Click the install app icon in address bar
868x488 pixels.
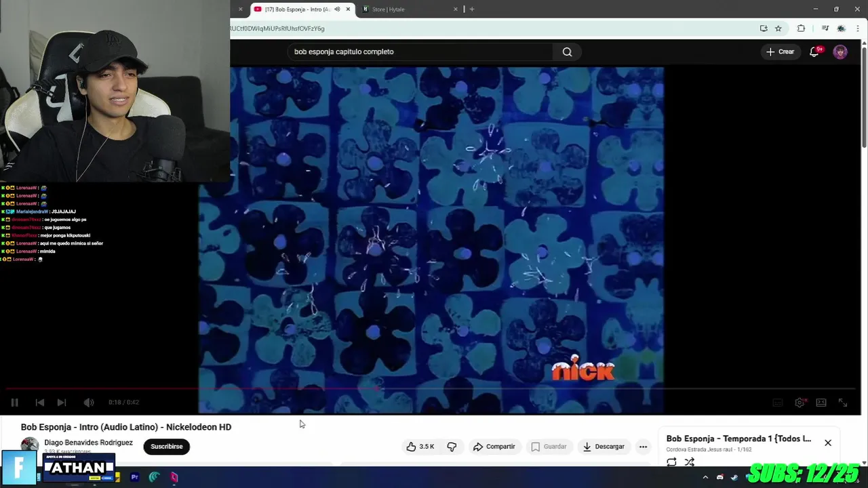point(764,28)
